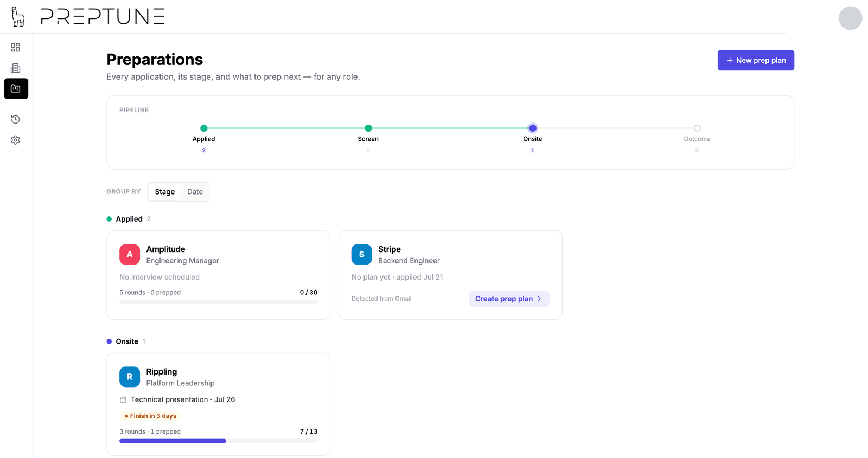Group preparations by Date
The height and width of the screenshot is (458, 868).
click(x=195, y=192)
